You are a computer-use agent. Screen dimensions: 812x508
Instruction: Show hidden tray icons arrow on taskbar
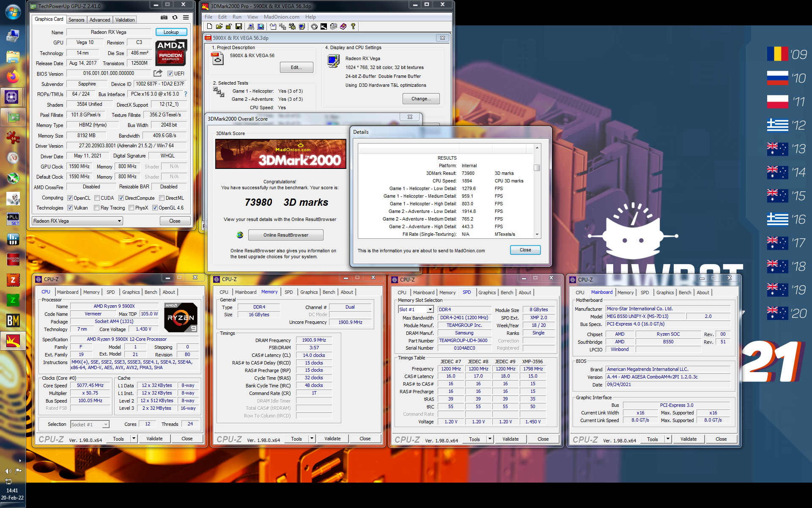coord(20,461)
